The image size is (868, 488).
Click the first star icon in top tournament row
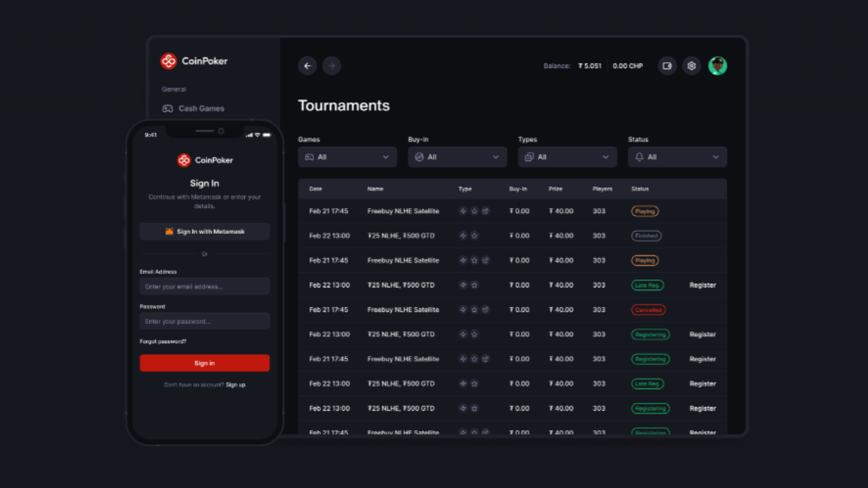click(x=474, y=211)
